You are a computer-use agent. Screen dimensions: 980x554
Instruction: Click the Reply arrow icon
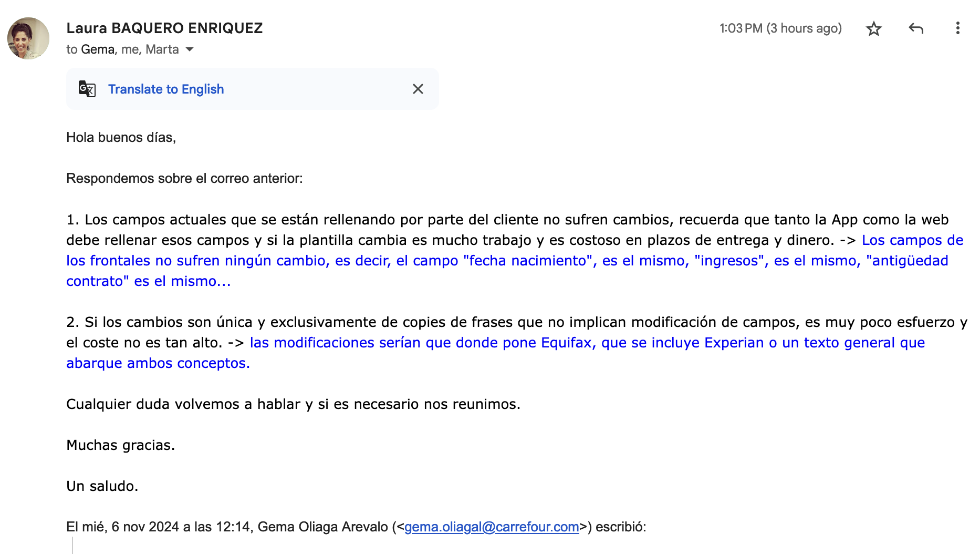(916, 28)
